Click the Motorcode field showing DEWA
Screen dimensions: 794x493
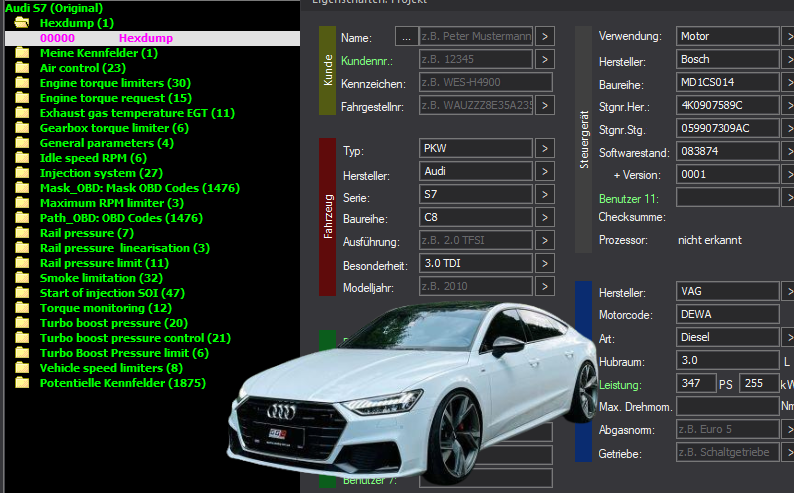click(728, 314)
